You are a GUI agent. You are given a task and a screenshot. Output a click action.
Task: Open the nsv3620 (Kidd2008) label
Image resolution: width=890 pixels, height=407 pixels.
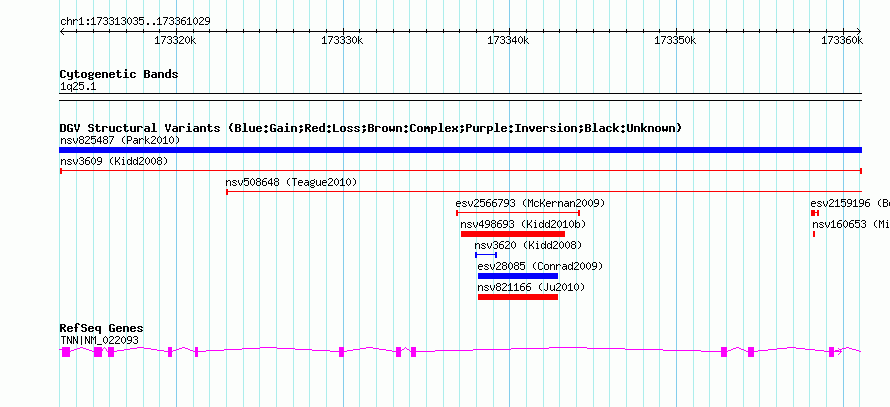pos(528,245)
